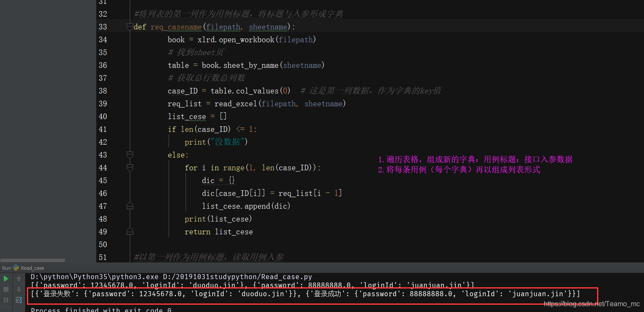Click python3.exe command line in console

point(171,277)
